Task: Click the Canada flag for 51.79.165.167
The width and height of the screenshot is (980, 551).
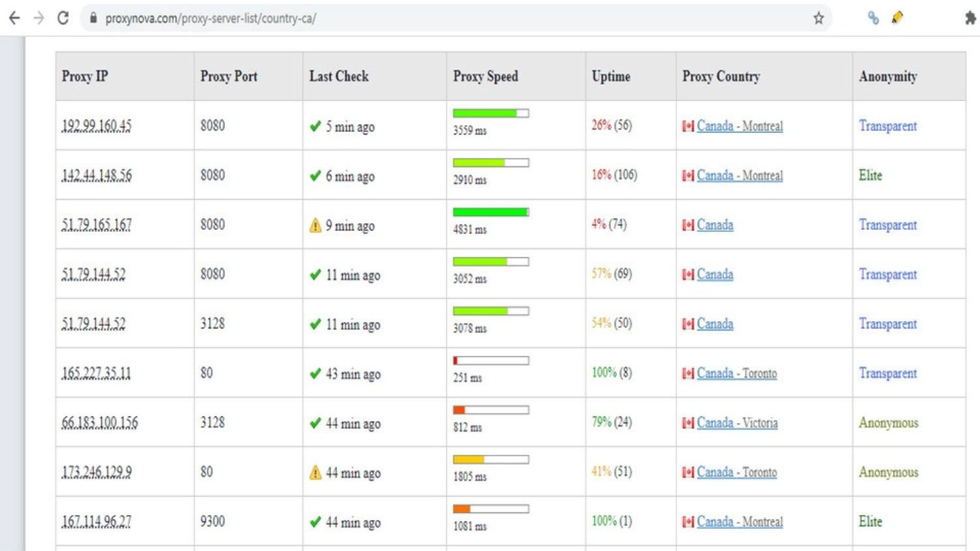Action: click(688, 225)
